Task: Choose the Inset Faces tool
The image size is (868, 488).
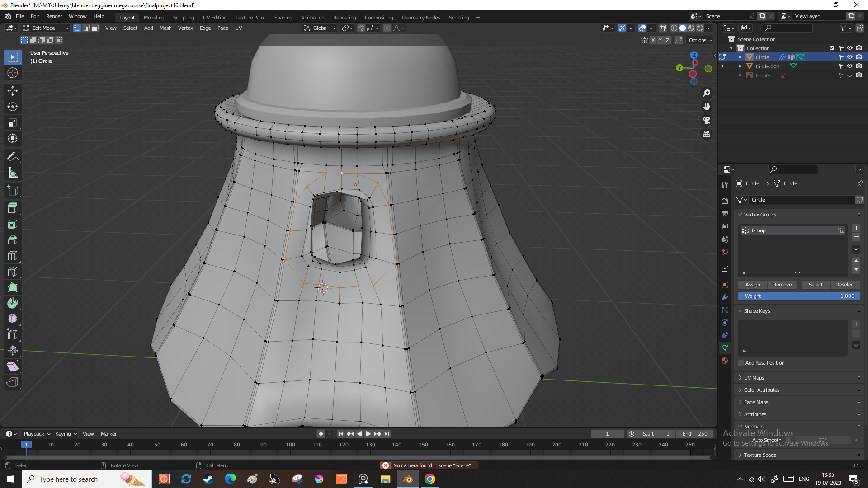Action: [x=13, y=224]
